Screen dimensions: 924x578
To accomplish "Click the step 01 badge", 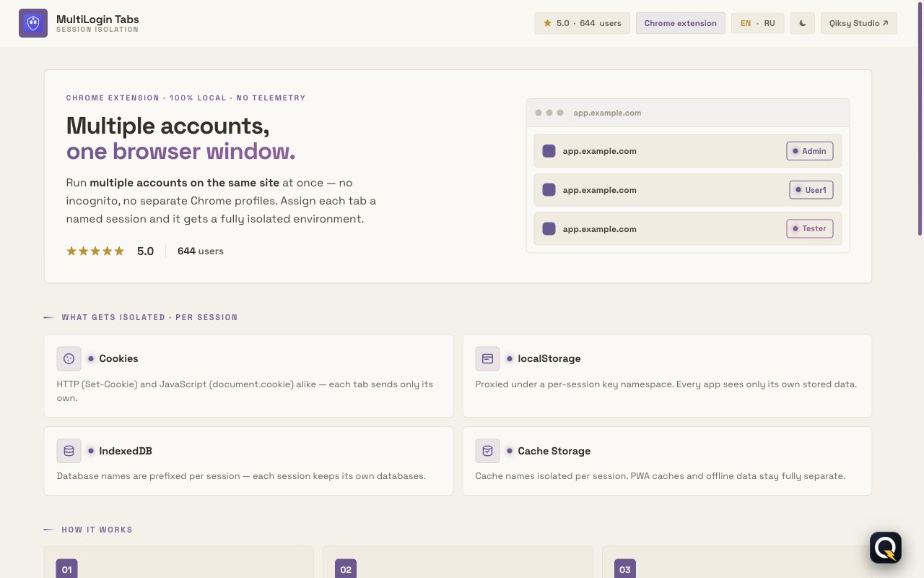I will (x=66, y=569).
